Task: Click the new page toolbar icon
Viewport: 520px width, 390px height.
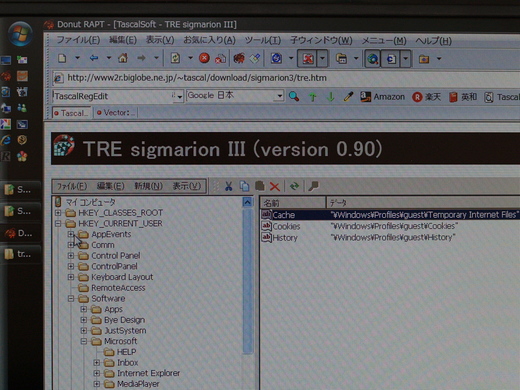Action: (62, 58)
